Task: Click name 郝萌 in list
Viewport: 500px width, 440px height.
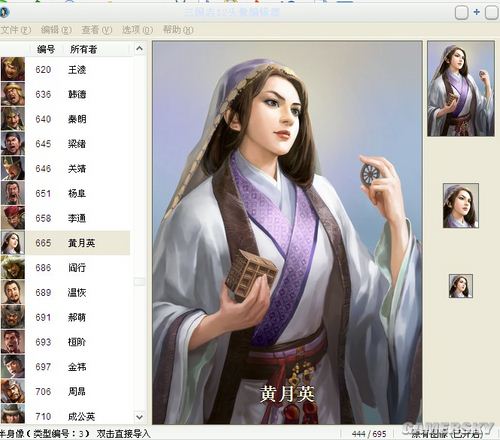Action: (x=77, y=317)
